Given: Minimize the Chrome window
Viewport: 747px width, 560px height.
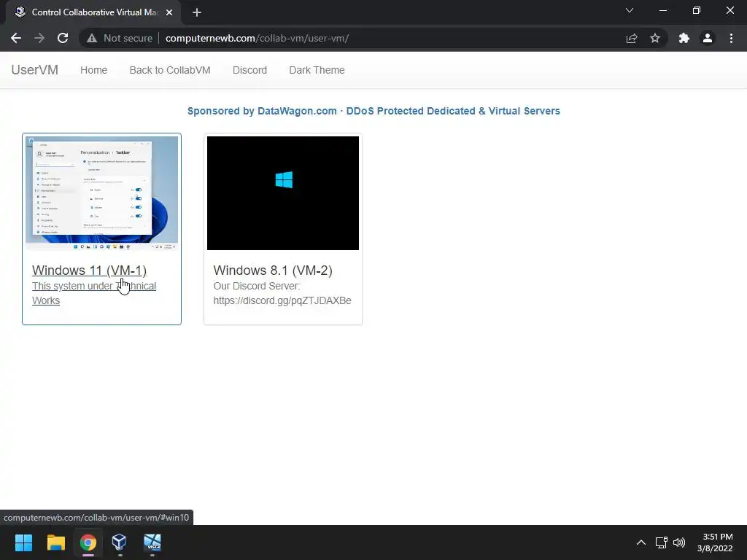Looking at the screenshot, I should pyautogui.click(x=663, y=10).
